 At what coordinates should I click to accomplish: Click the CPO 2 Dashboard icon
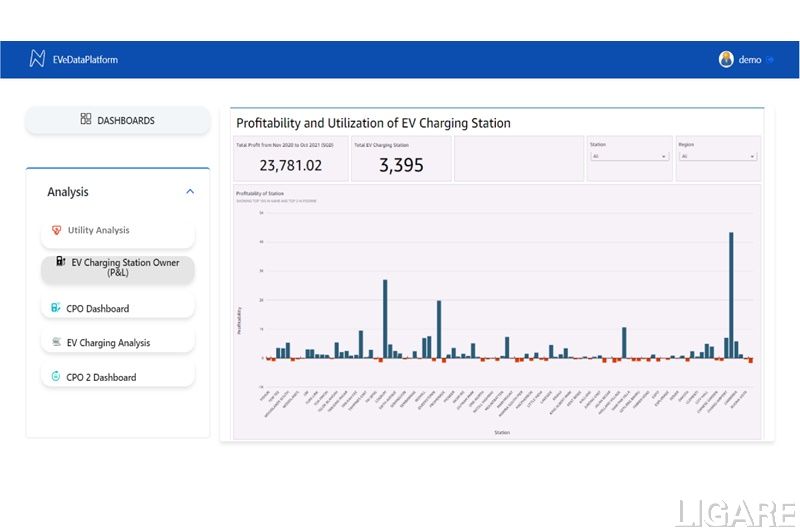[x=56, y=377]
